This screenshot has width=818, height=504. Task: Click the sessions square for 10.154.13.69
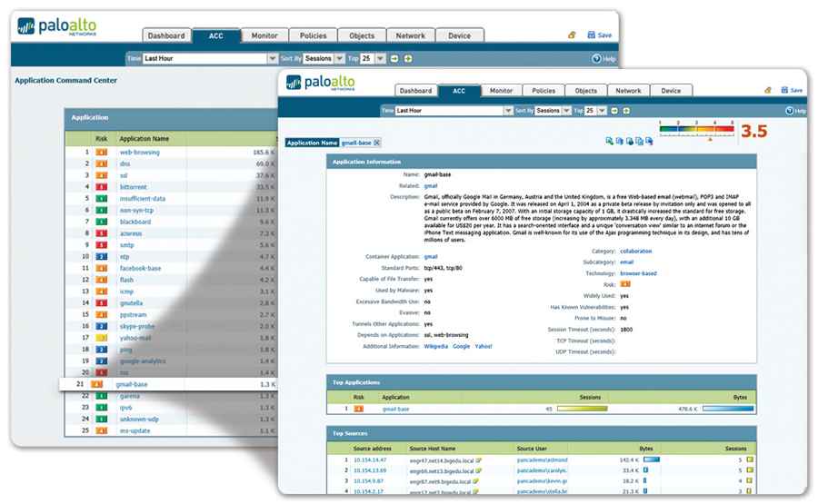click(x=750, y=470)
